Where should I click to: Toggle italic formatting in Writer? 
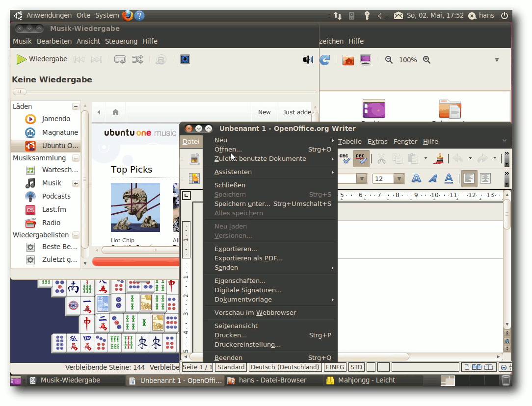432,178
